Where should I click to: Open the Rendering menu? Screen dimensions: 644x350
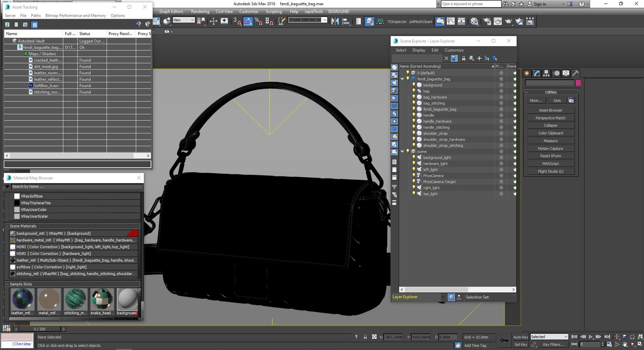click(x=200, y=11)
